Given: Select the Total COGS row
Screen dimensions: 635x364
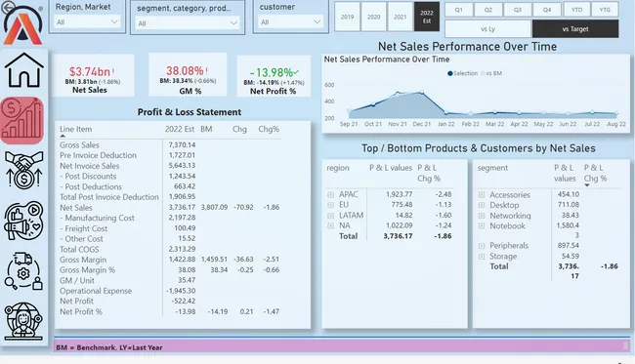Looking at the screenshot, I should (170, 249).
